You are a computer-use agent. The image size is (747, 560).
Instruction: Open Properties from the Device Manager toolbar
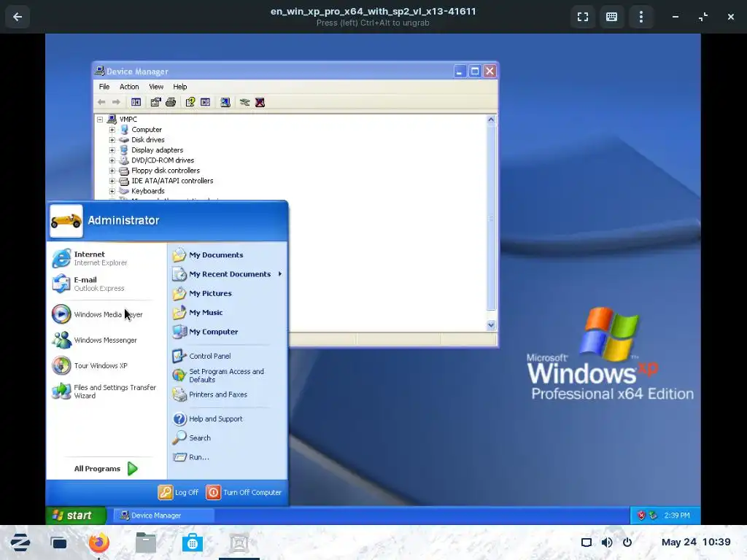click(x=156, y=102)
